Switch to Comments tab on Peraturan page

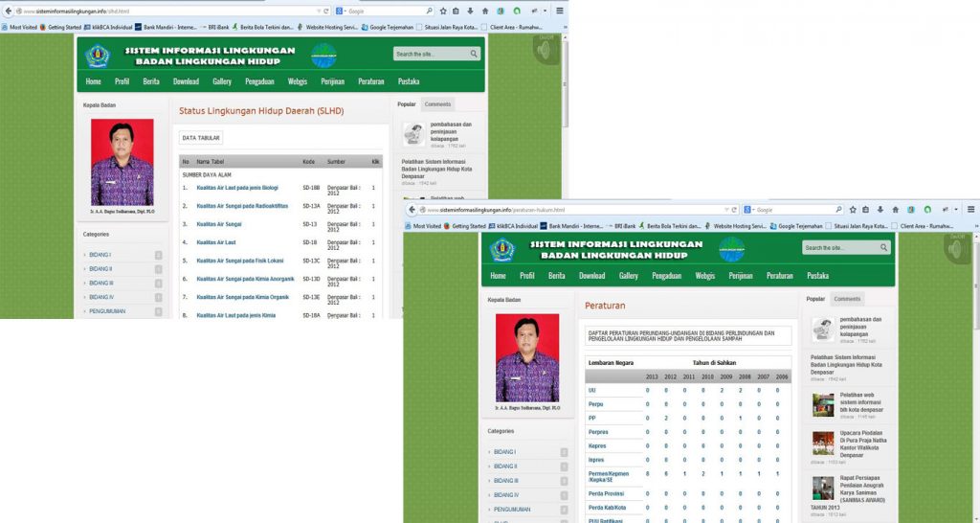pos(847,299)
